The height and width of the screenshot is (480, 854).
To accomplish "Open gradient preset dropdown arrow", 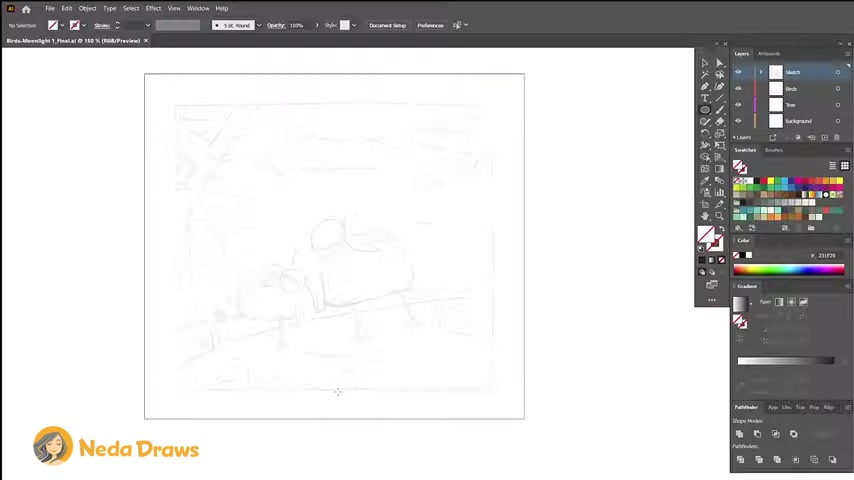I will pyautogui.click(x=751, y=303).
